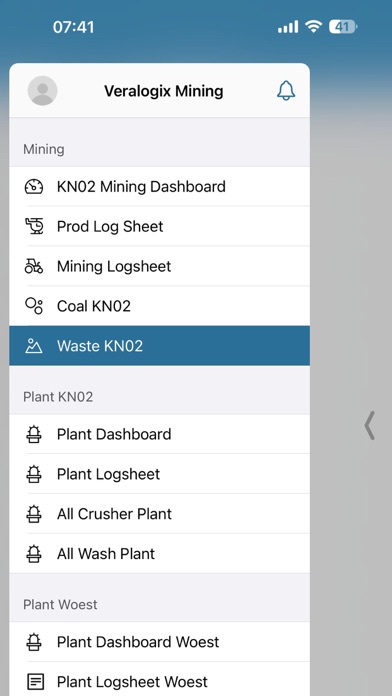
Task: Click the Veralogix Mining header title
Action: 164,91
